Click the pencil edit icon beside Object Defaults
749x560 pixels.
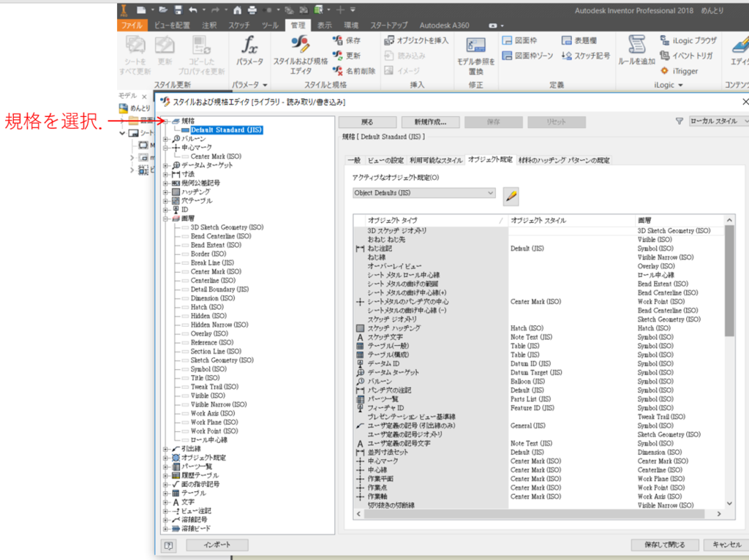tap(511, 196)
